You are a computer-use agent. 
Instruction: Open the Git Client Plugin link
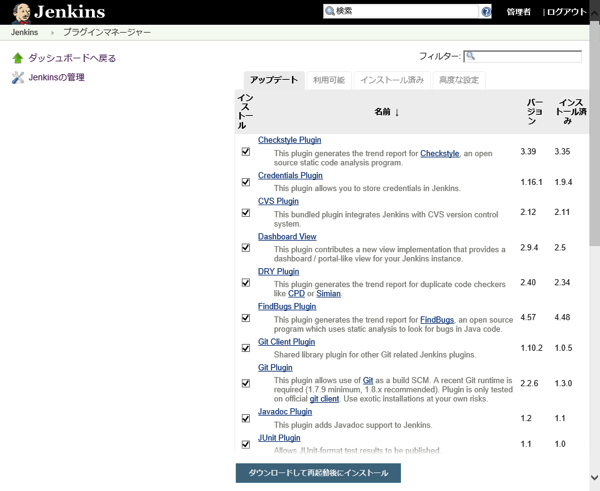tap(287, 342)
